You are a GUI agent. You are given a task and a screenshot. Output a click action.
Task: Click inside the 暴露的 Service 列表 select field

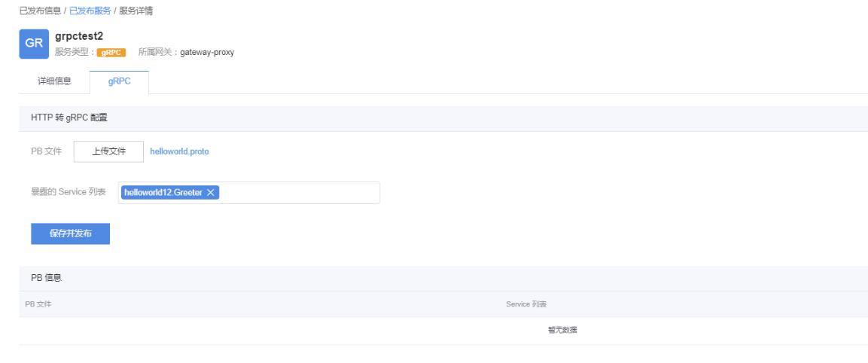coord(301,193)
